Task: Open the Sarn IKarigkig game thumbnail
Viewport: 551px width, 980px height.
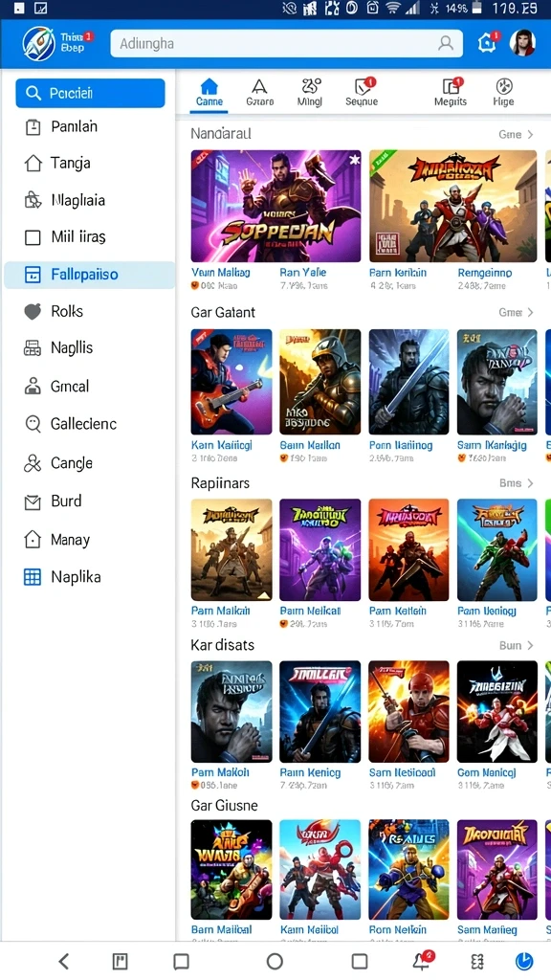Action: pyautogui.click(x=497, y=382)
